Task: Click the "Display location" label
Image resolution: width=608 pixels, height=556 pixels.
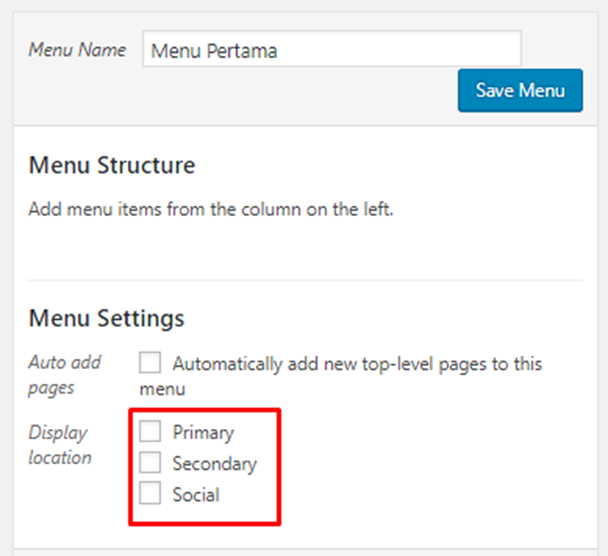Action: (60, 445)
